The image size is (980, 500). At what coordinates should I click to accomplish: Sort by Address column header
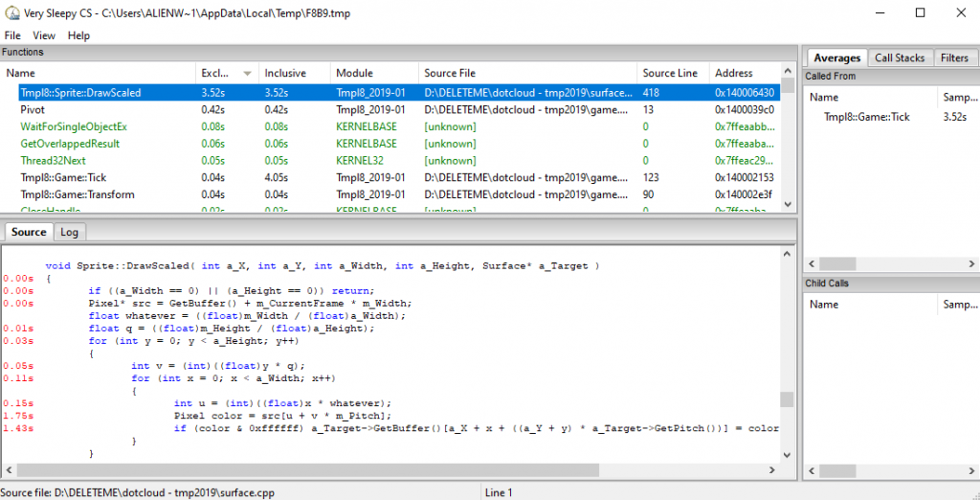[x=745, y=73]
